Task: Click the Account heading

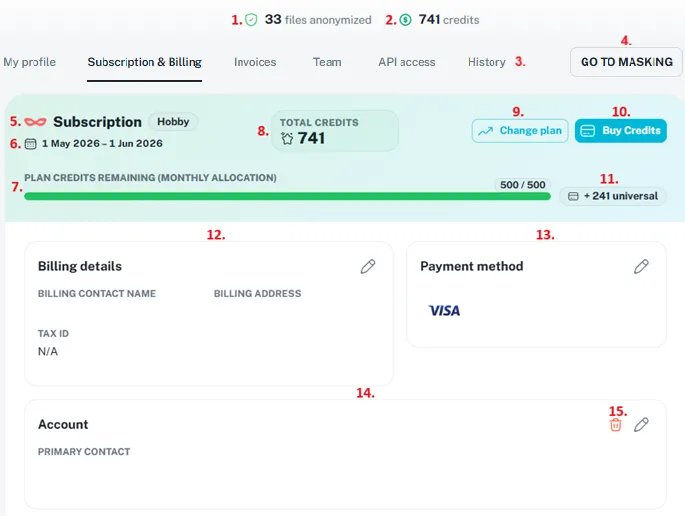Action: coord(63,424)
